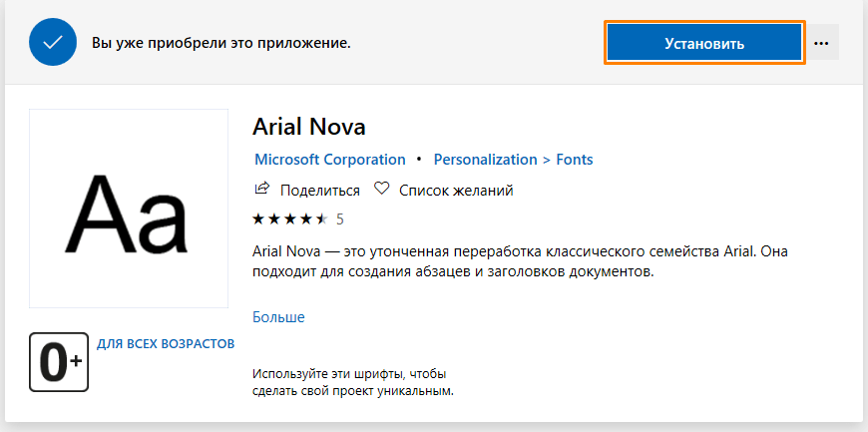The width and height of the screenshot is (868, 432).
Task: Click the Aa font preview thumbnail
Action: point(127,209)
